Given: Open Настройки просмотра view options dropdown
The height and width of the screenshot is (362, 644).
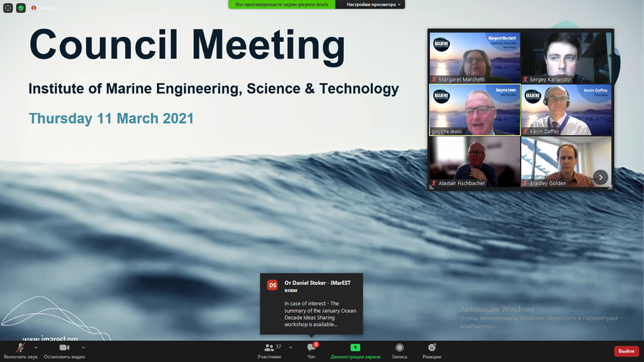Looking at the screenshot, I should click(370, 5).
